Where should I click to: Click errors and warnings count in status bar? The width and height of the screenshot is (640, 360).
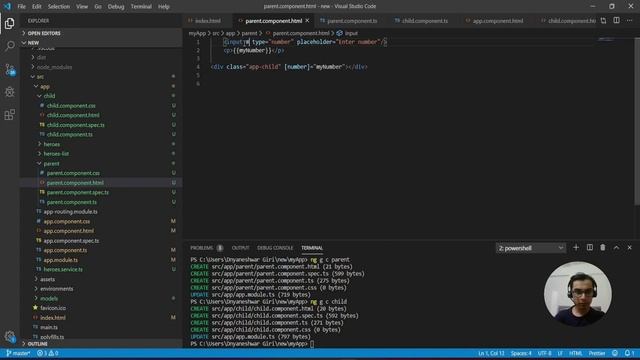click(x=48, y=353)
